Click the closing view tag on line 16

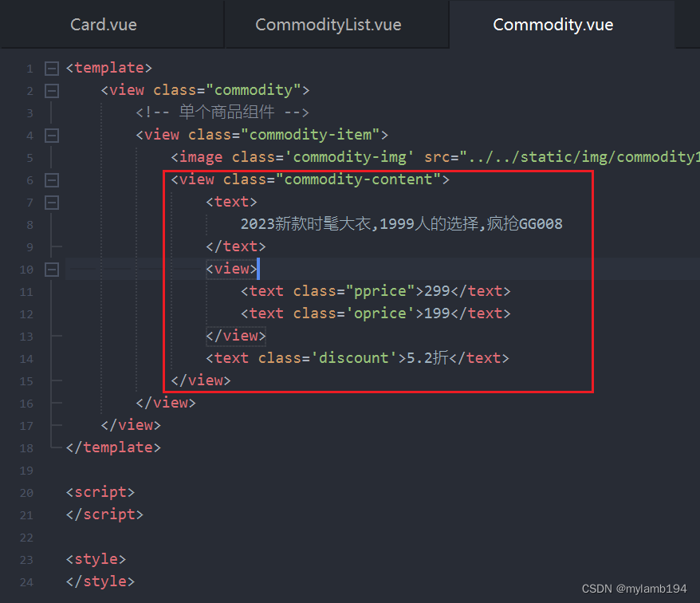(x=166, y=403)
